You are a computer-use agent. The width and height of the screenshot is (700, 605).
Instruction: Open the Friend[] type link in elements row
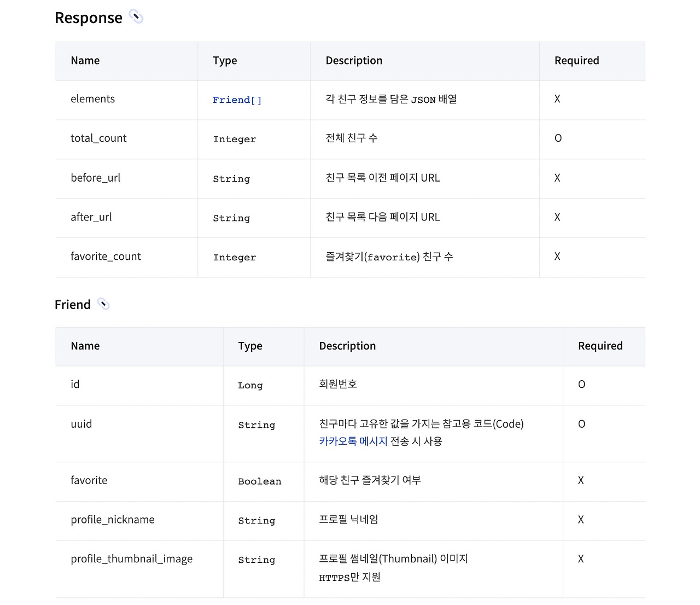point(237,100)
